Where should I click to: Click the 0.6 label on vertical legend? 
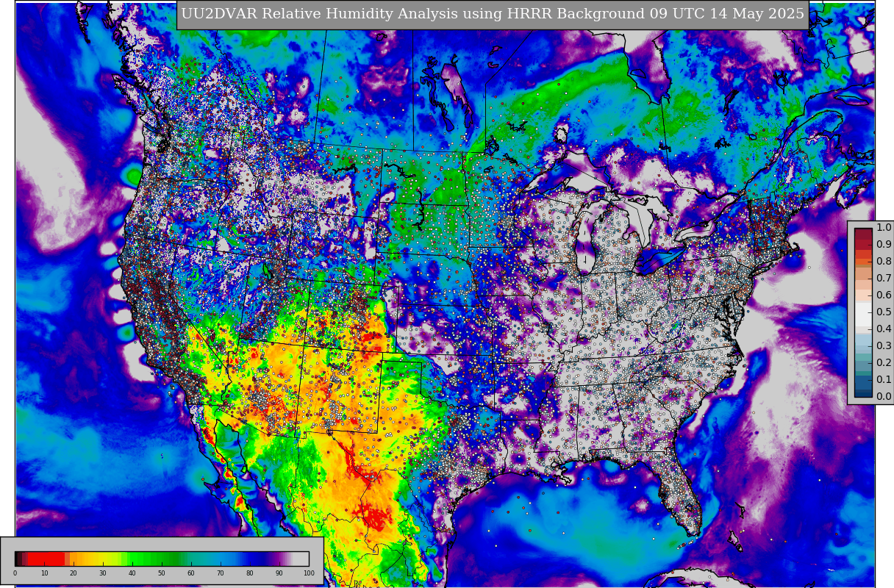point(884,295)
